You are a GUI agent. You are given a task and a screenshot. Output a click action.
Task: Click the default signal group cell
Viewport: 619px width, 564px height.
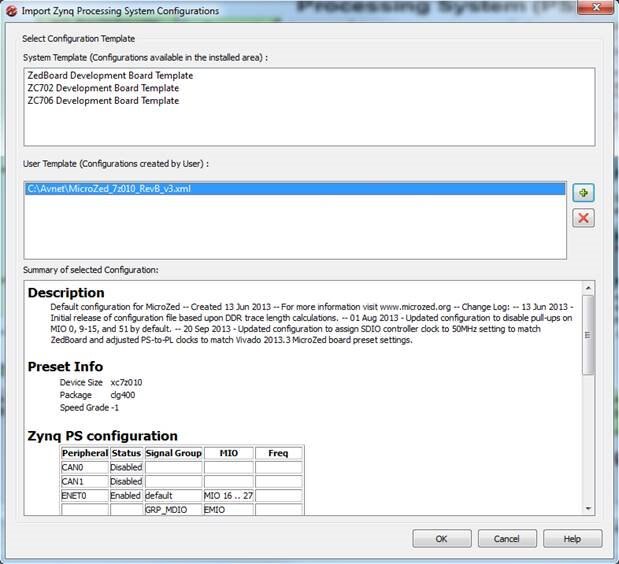click(173, 496)
